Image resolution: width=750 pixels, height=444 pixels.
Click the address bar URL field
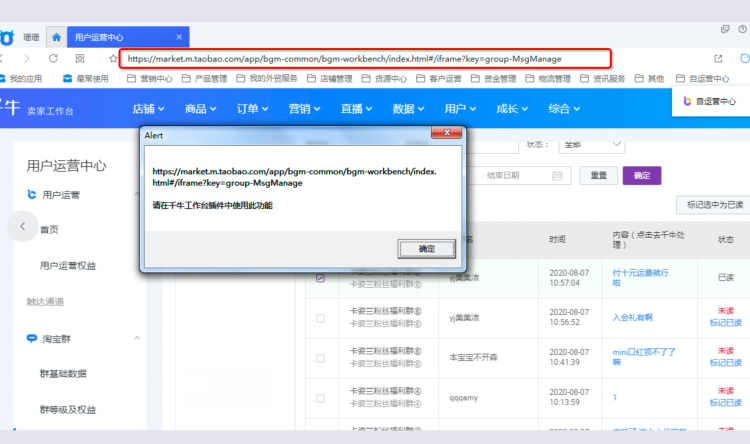pyautogui.click(x=365, y=59)
